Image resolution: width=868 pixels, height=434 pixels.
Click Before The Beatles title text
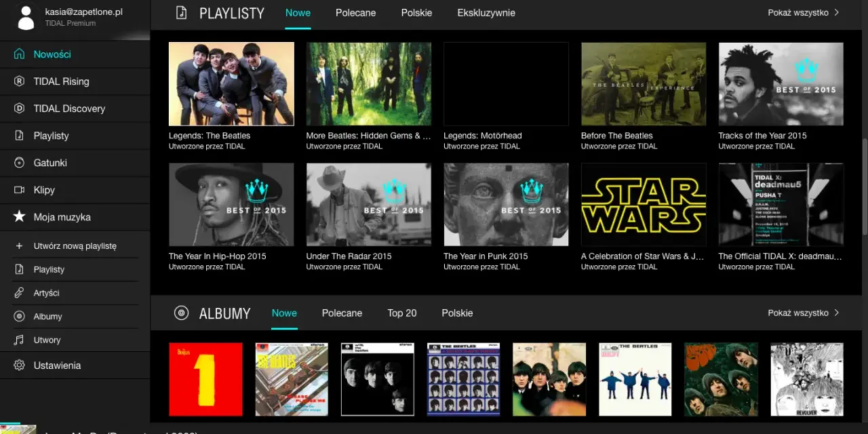tap(617, 136)
